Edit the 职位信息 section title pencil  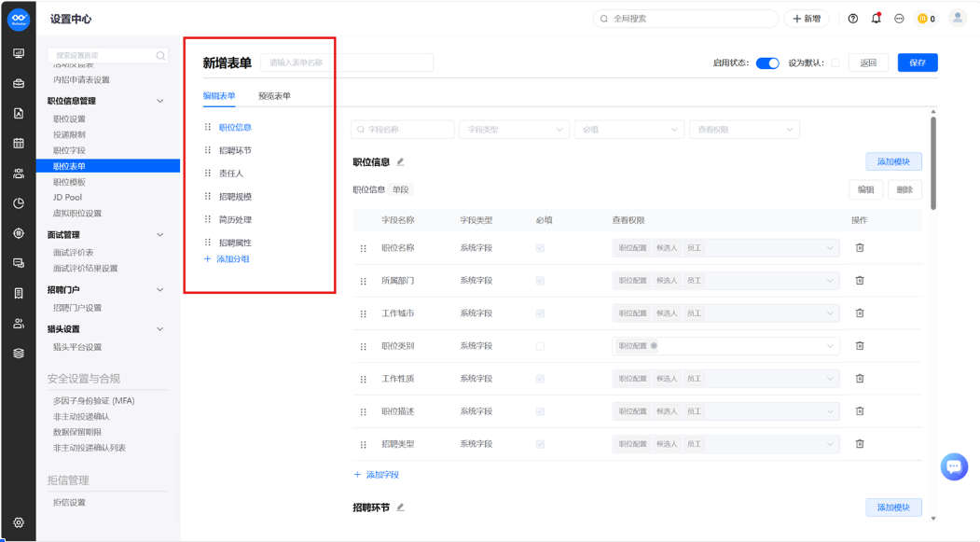click(x=401, y=162)
